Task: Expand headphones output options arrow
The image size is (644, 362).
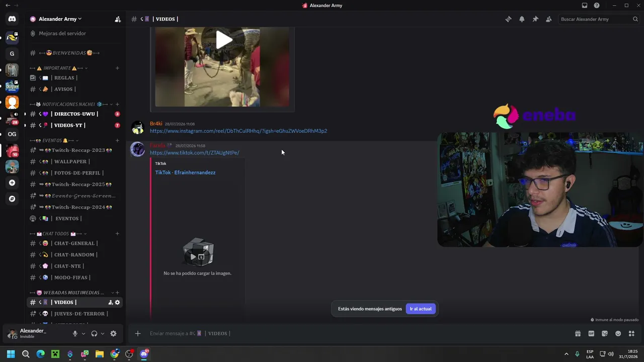Action: click(103, 333)
